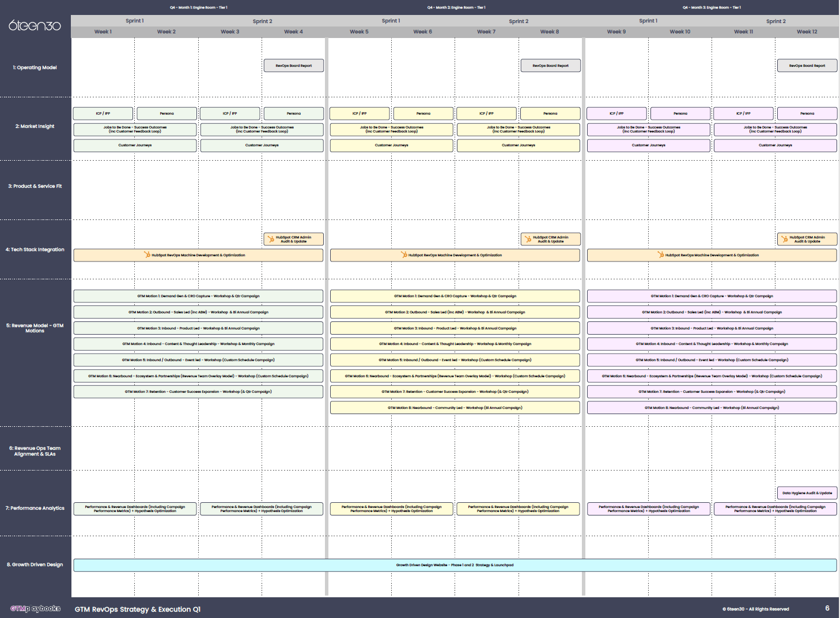Click 'Q4 - Month 3: Engine Room - Tier 1' title

[712, 7]
